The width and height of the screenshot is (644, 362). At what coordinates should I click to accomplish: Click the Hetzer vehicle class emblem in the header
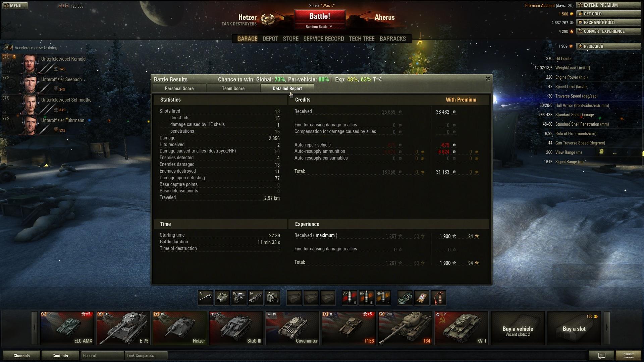tap(267, 19)
